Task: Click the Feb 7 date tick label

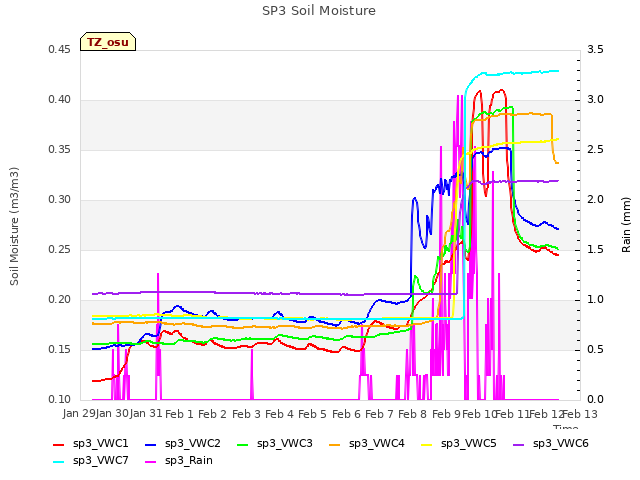Action: (379, 414)
